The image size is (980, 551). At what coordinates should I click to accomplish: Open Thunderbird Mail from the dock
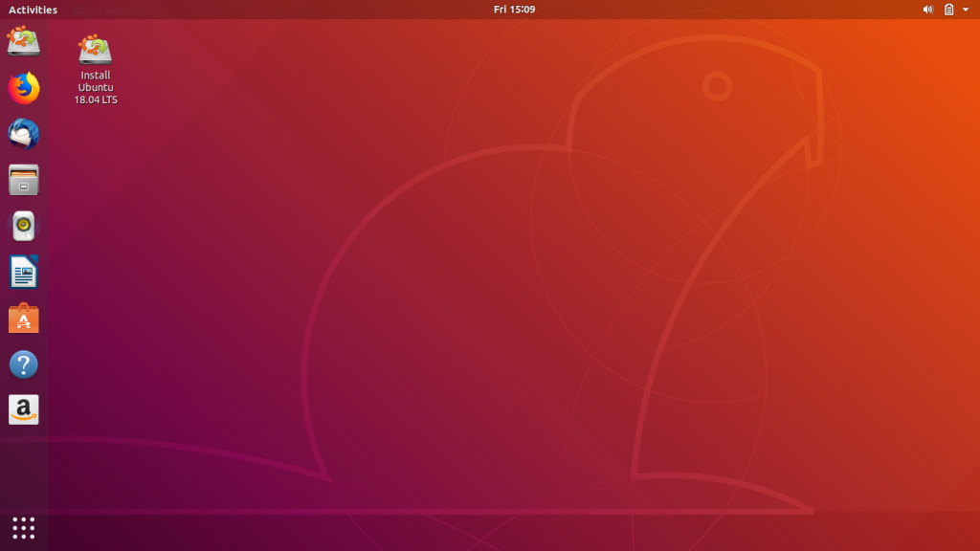click(24, 134)
